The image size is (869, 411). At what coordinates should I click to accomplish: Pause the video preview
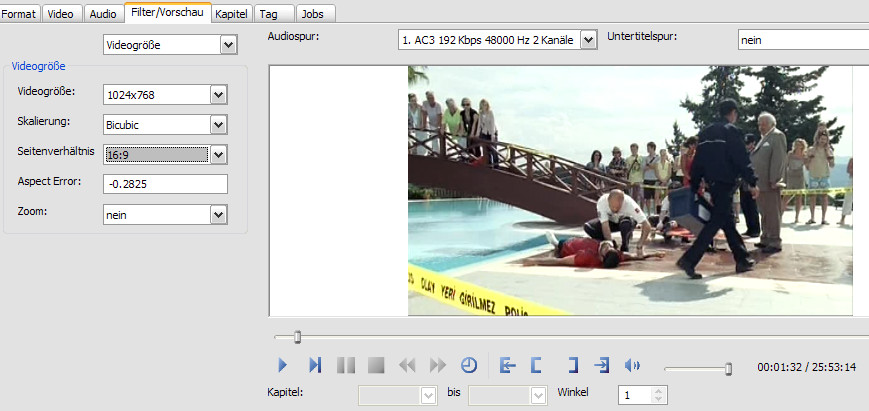pos(346,365)
